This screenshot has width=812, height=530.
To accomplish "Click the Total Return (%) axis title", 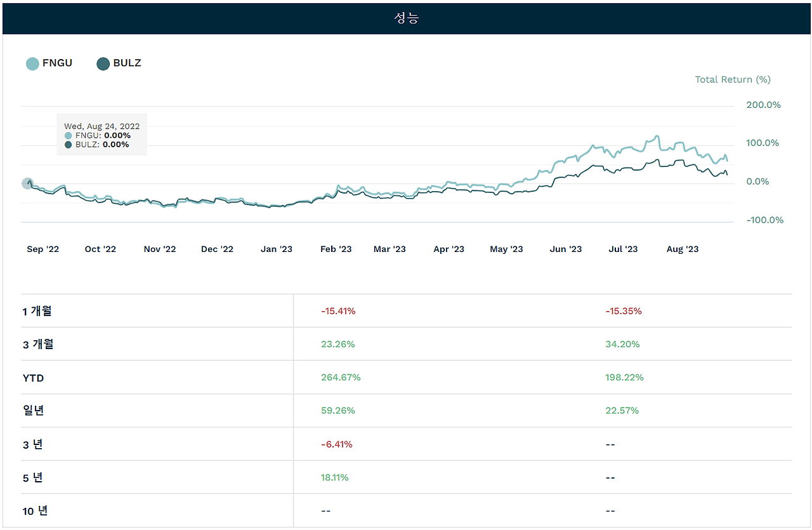I will pyautogui.click(x=733, y=79).
